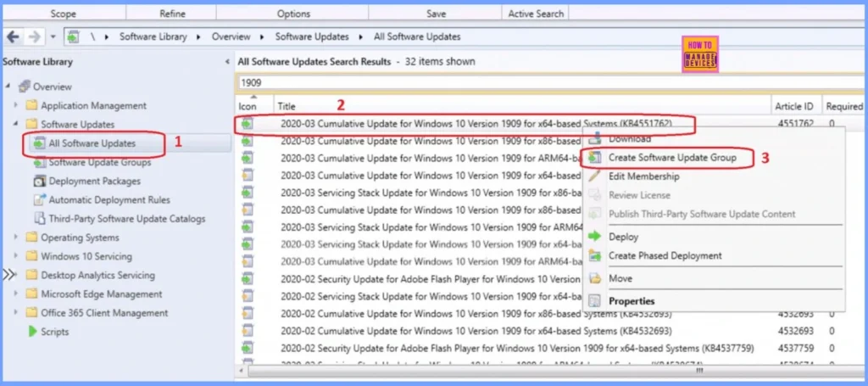Choose Create Software Update Group

[x=672, y=158]
